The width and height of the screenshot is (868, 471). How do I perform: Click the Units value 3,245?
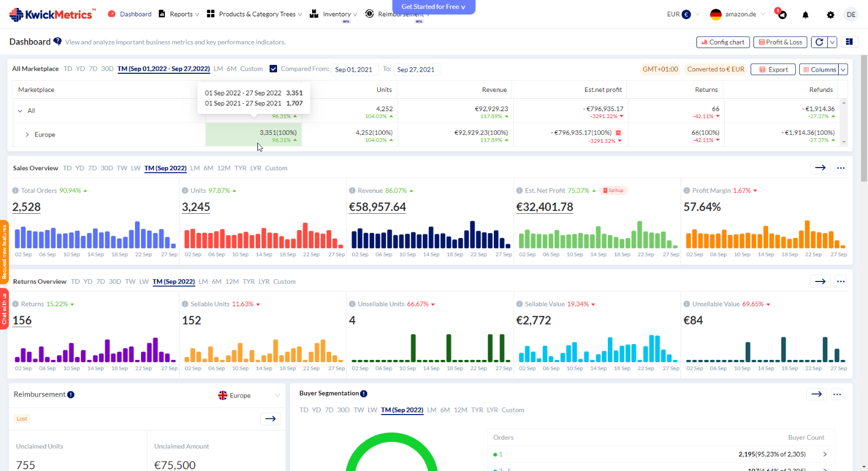[x=196, y=207]
